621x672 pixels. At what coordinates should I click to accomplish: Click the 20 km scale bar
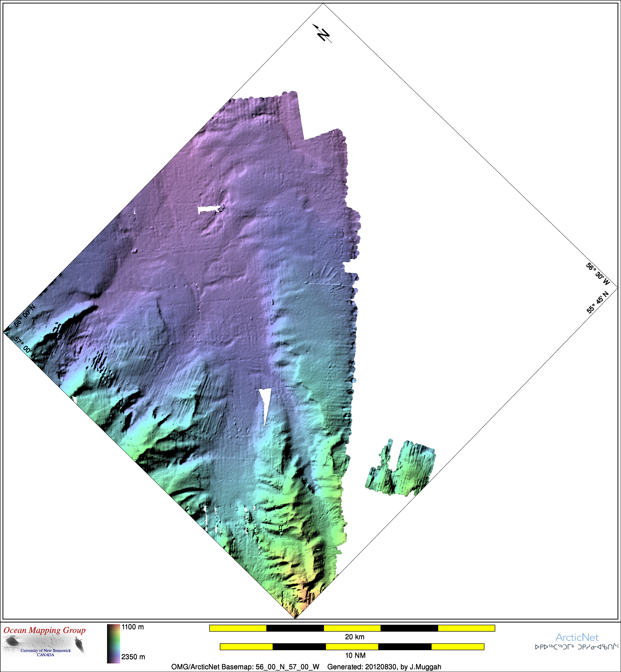point(352,628)
